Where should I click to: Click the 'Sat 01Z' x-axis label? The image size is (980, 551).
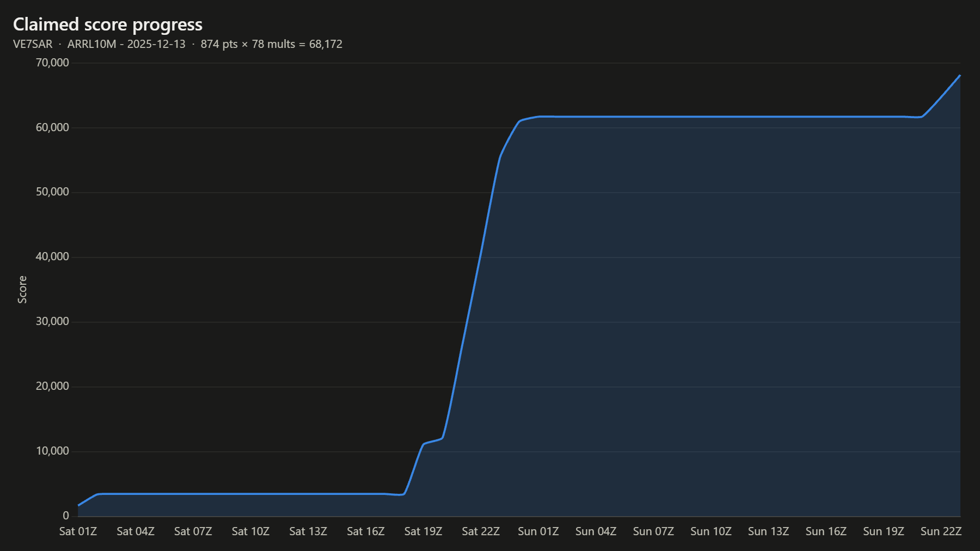78,531
